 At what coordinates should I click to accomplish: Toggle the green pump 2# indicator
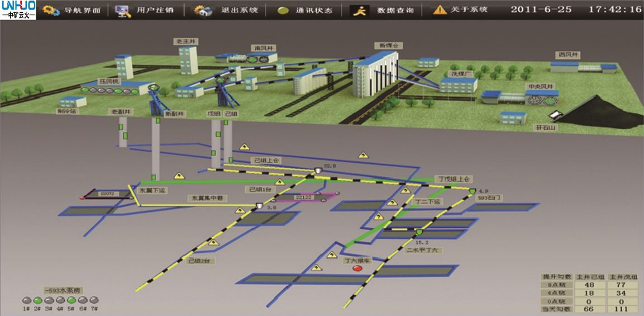[37, 300]
